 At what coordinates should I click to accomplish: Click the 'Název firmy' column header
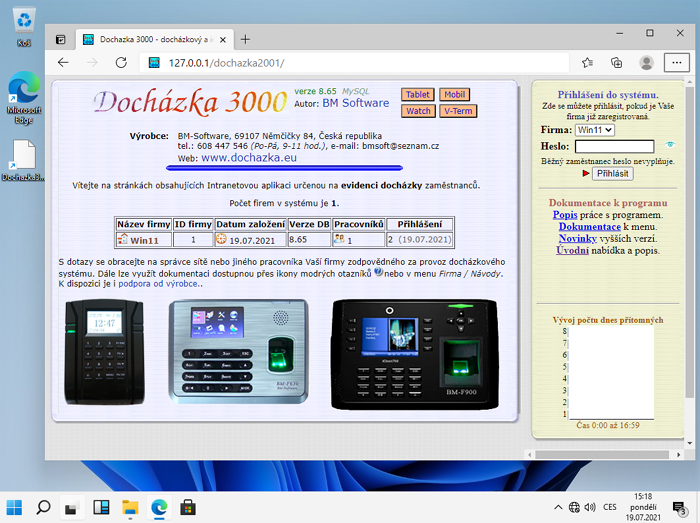point(143,224)
